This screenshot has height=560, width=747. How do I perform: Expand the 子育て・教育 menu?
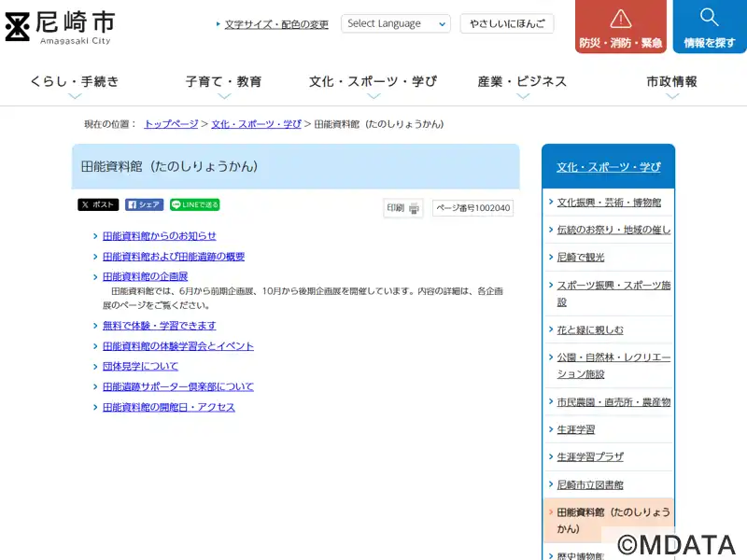[x=224, y=83]
